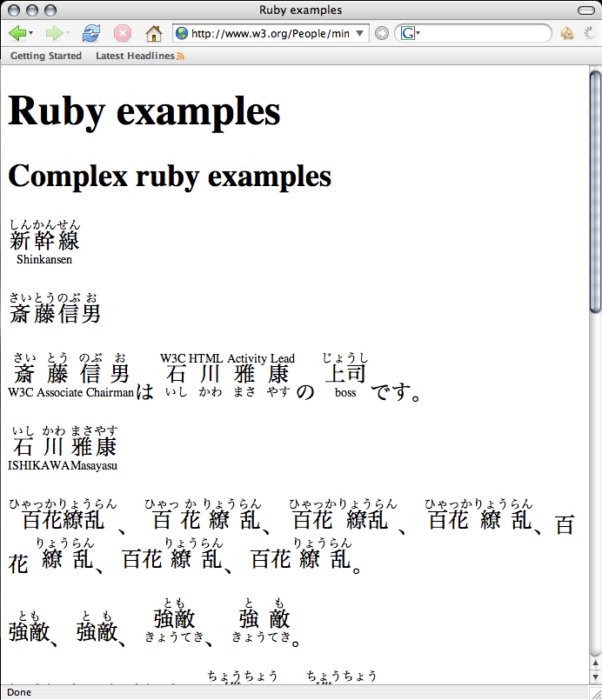Reload the current page

click(x=90, y=33)
